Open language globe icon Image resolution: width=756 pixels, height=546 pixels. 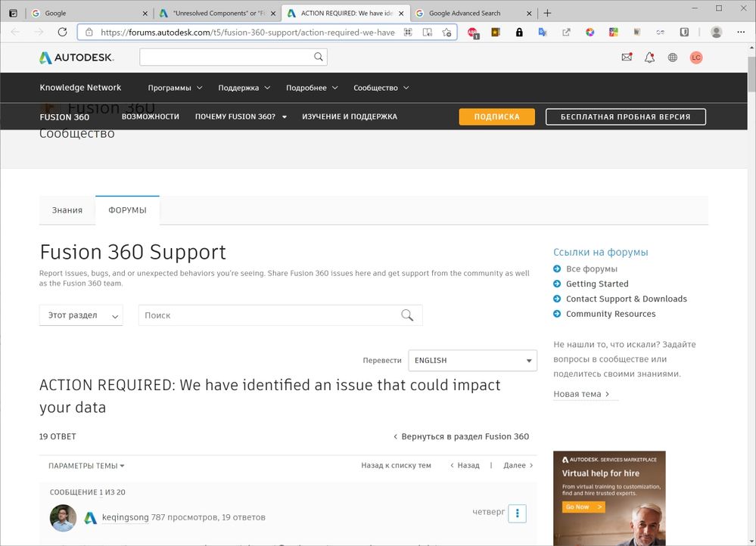tap(673, 57)
